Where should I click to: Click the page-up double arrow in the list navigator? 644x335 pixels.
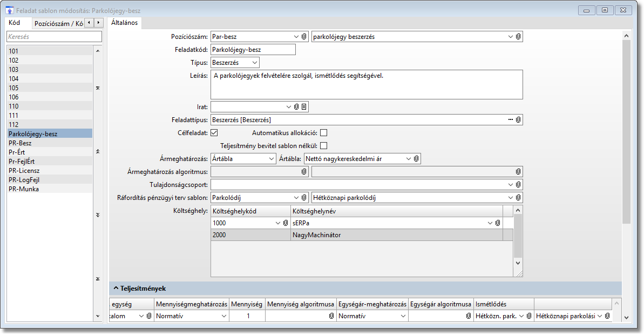point(98,151)
